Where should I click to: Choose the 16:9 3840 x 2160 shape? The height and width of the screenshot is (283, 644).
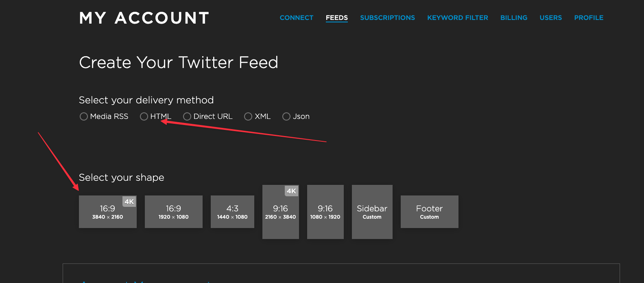[x=108, y=212]
